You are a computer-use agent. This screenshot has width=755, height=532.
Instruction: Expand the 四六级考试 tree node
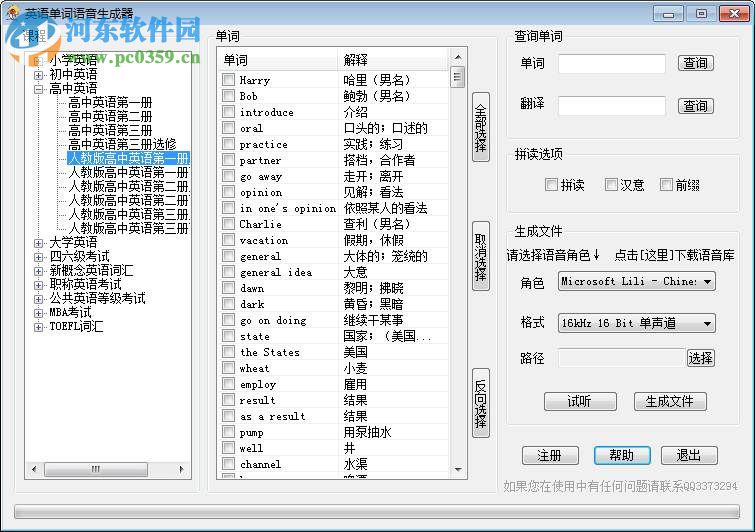pyautogui.click(x=39, y=257)
